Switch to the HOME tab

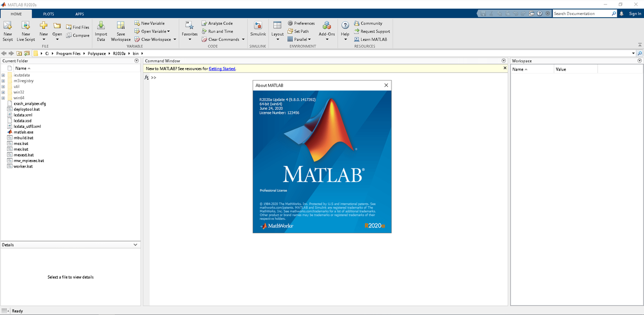tap(16, 14)
